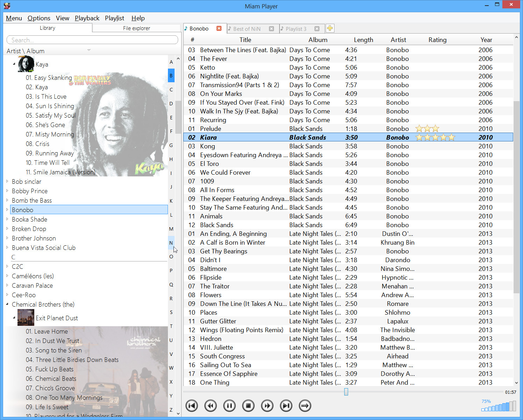Sort playlist by Year column header
This screenshot has width=523, height=420.
pos(486,40)
